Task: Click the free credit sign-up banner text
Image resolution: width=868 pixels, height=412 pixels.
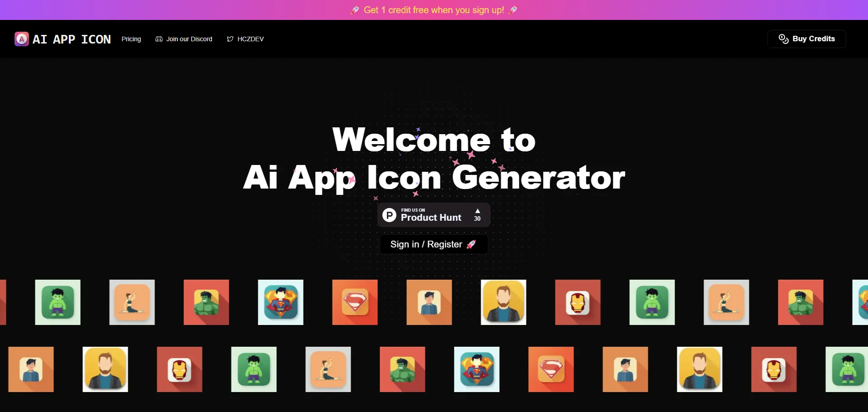Action: (434, 10)
